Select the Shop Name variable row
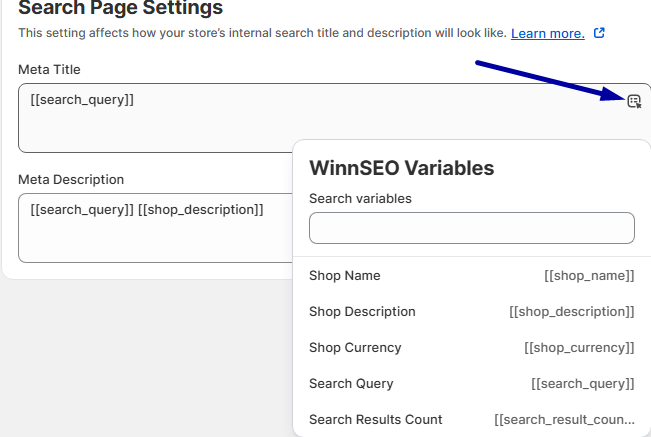 click(472, 276)
